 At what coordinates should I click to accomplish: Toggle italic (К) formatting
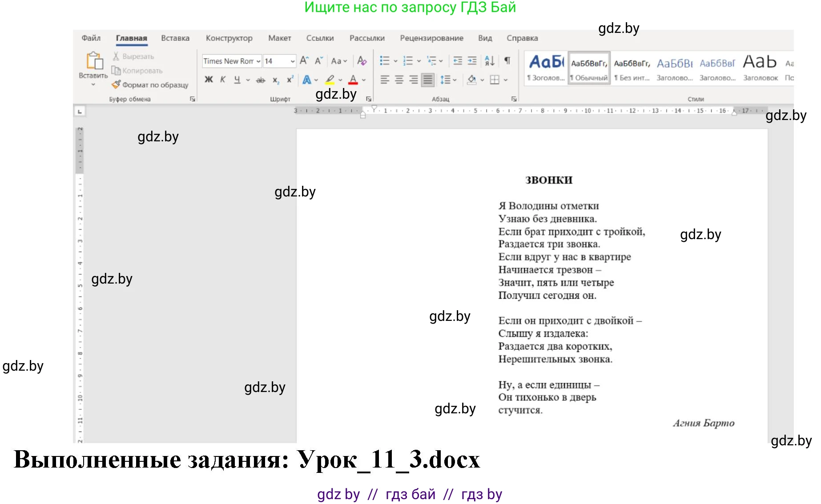[223, 80]
